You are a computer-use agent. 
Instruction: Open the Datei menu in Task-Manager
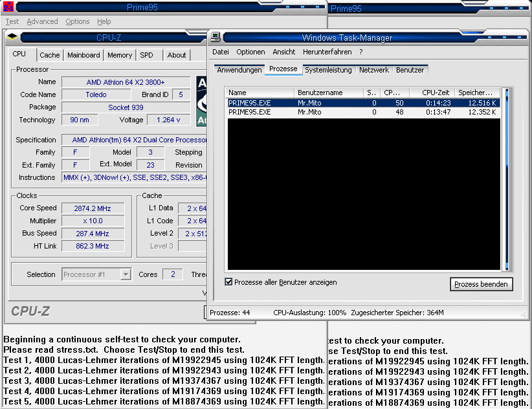[x=221, y=52]
